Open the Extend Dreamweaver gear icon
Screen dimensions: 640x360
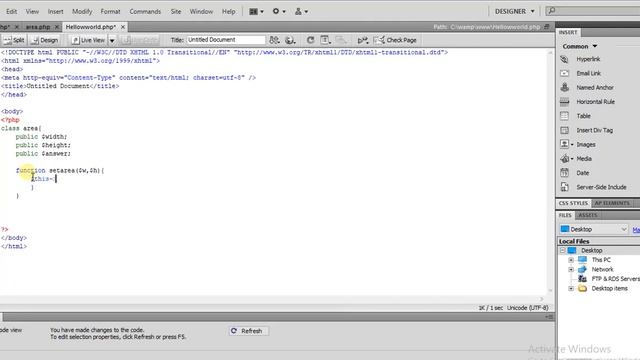[279, 11]
